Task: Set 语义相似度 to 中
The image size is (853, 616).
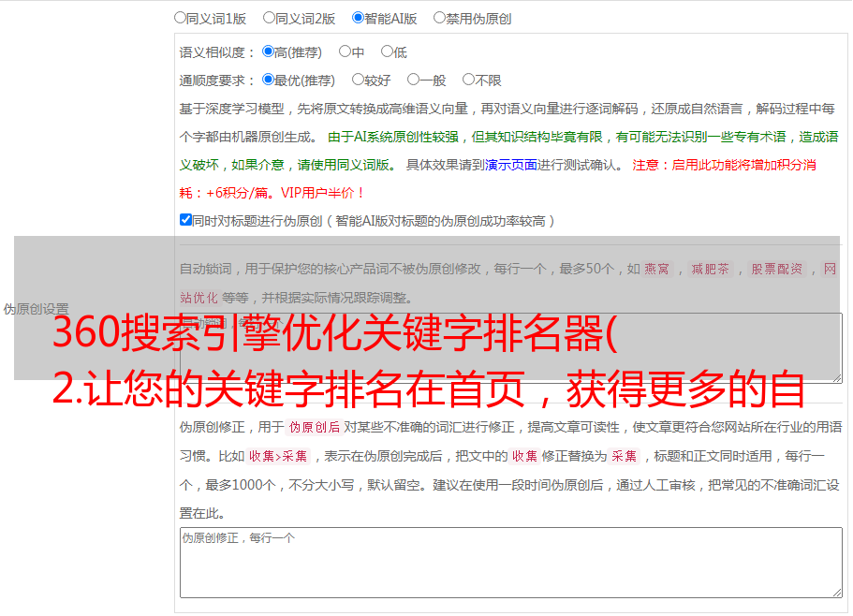Action: (345, 51)
